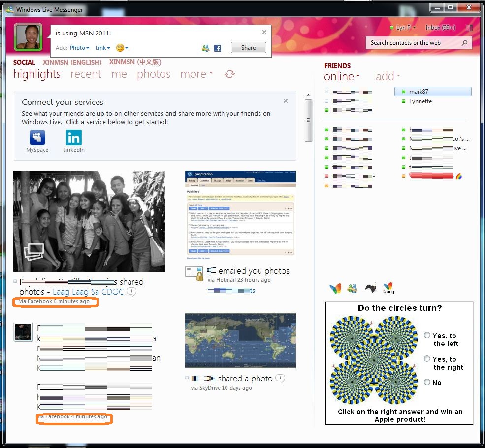Select the 'No' radio button
The height and width of the screenshot is (448, 485).
click(x=427, y=382)
